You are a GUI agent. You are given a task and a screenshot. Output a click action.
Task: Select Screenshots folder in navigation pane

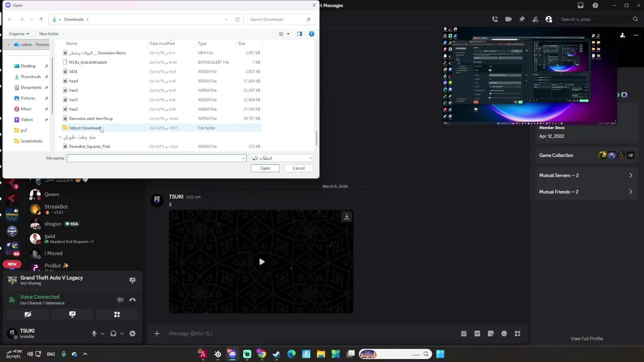(31, 141)
